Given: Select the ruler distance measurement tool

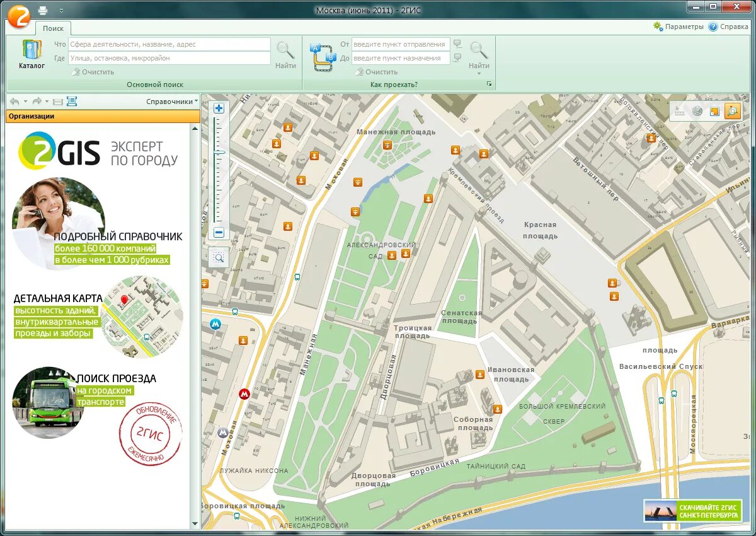Looking at the screenshot, I should tap(679, 111).
